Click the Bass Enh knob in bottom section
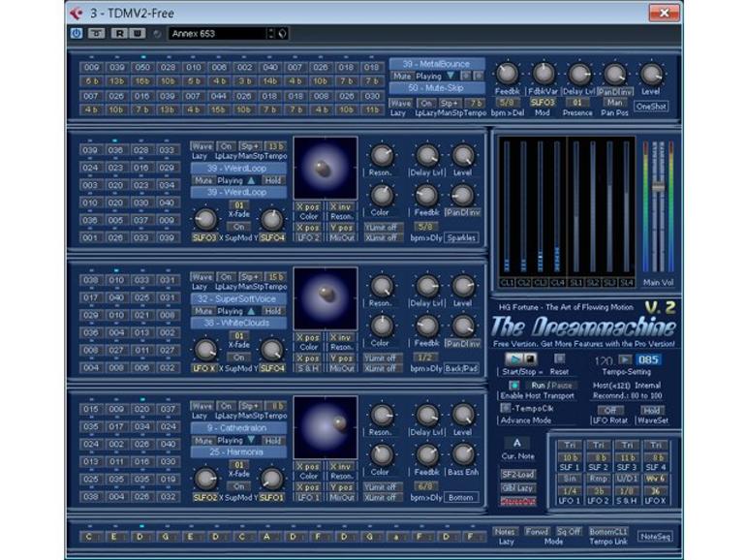 462,454
